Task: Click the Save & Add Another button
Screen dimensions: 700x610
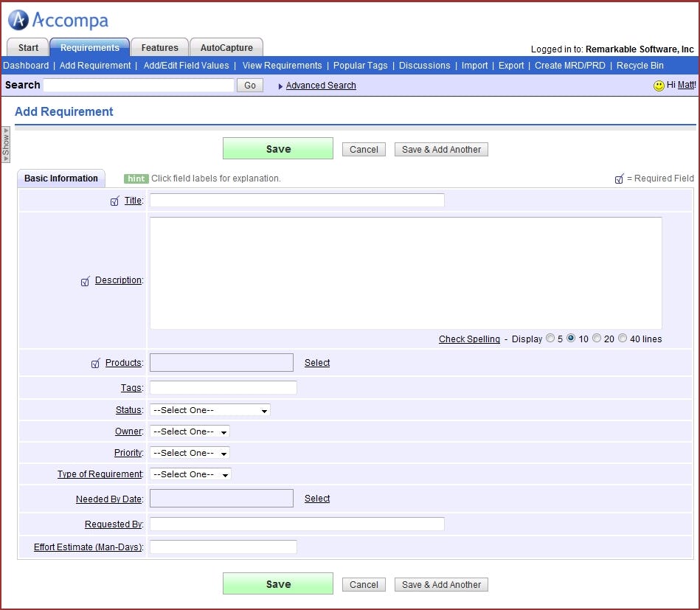Action: pyautogui.click(x=440, y=149)
